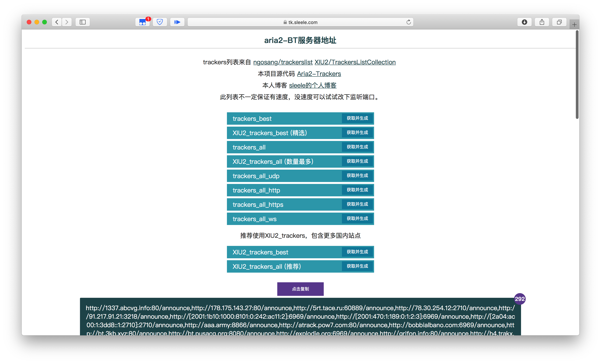The width and height of the screenshot is (601, 364).
Task: Toggle the Safari sidebar
Action: tap(82, 22)
